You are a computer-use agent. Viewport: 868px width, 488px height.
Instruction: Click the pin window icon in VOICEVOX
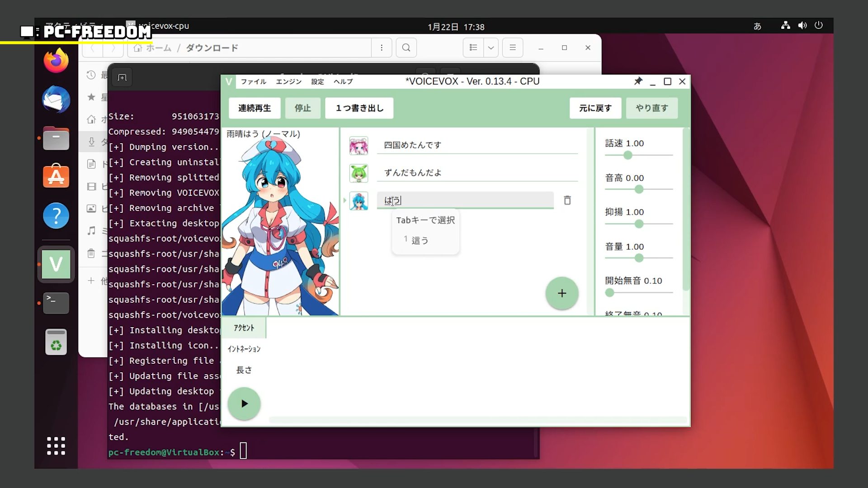(638, 81)
